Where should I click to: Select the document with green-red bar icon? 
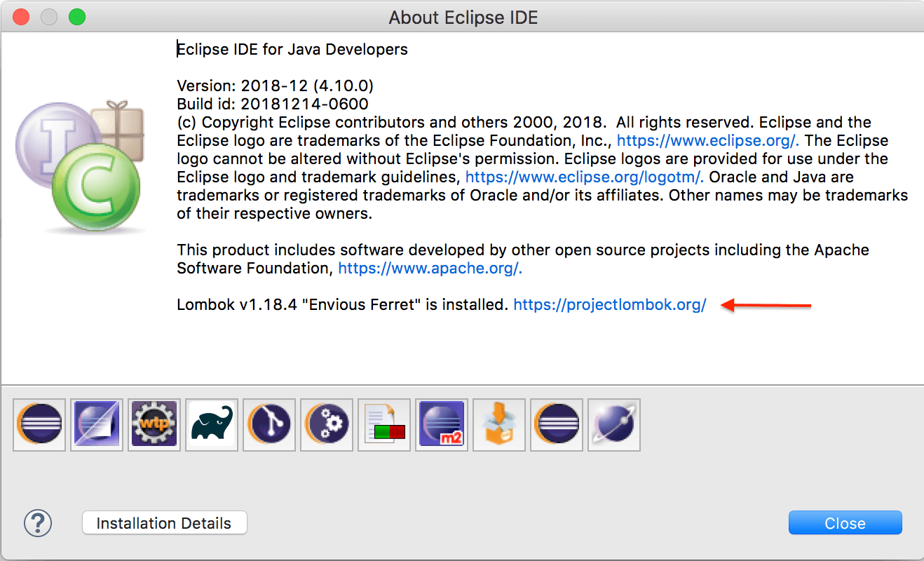384,424
